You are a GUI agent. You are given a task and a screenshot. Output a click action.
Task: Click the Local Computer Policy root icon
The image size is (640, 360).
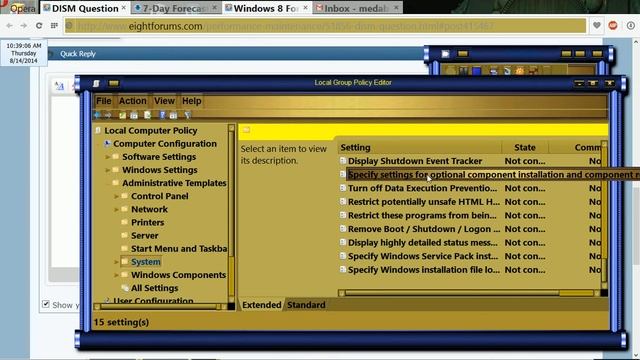98,131
